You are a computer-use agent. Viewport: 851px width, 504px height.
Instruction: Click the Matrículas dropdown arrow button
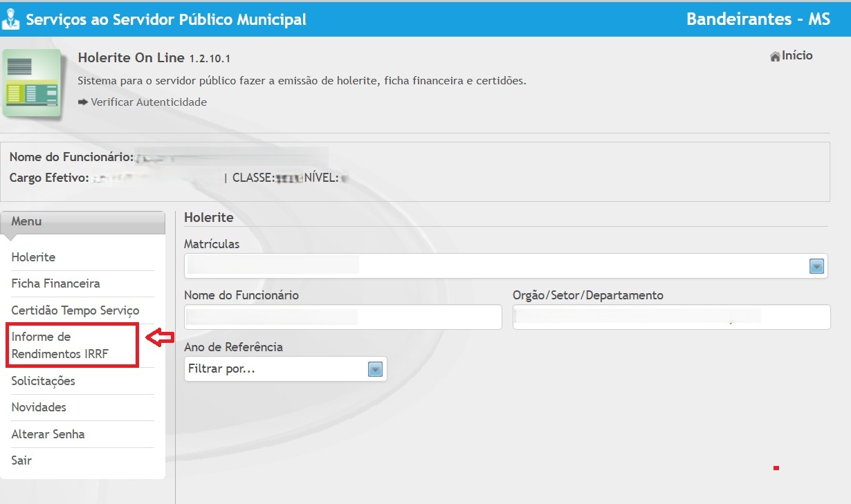[816, 267]
